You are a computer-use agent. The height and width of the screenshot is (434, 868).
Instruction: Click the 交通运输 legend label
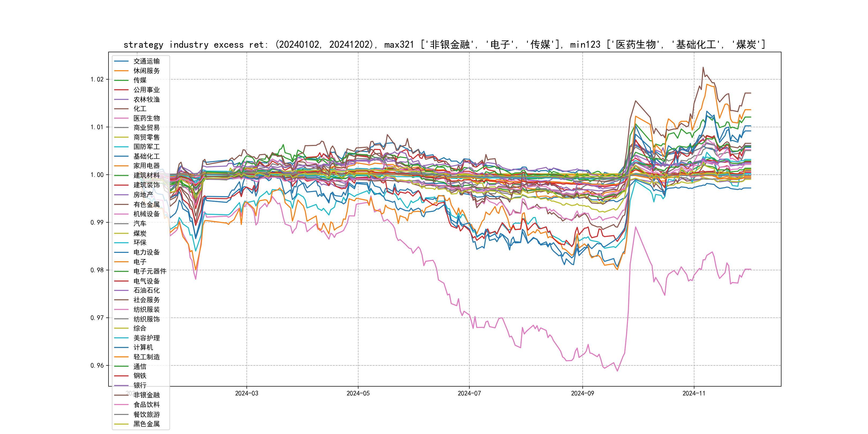[x=146, y=61]
